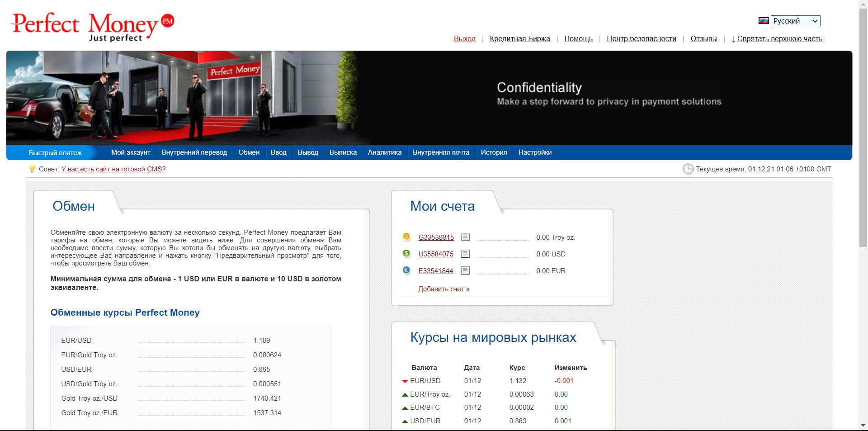Click the Confidentiality banner image
The height and width of the screenshot is (431, 868).
pos(429,98)
